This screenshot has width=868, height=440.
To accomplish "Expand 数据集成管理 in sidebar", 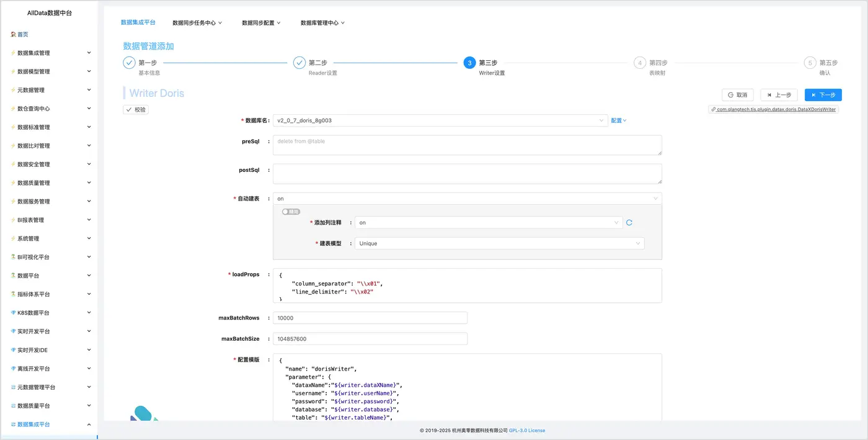I will [x=50, y=53].
